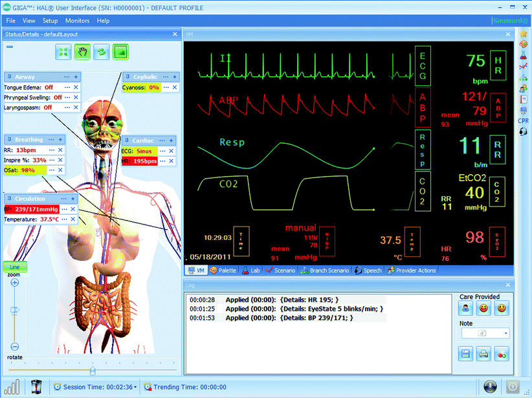This screenshot has height=398, width=532.
Task: Open the Monitors menu
Action: point(77,21)
